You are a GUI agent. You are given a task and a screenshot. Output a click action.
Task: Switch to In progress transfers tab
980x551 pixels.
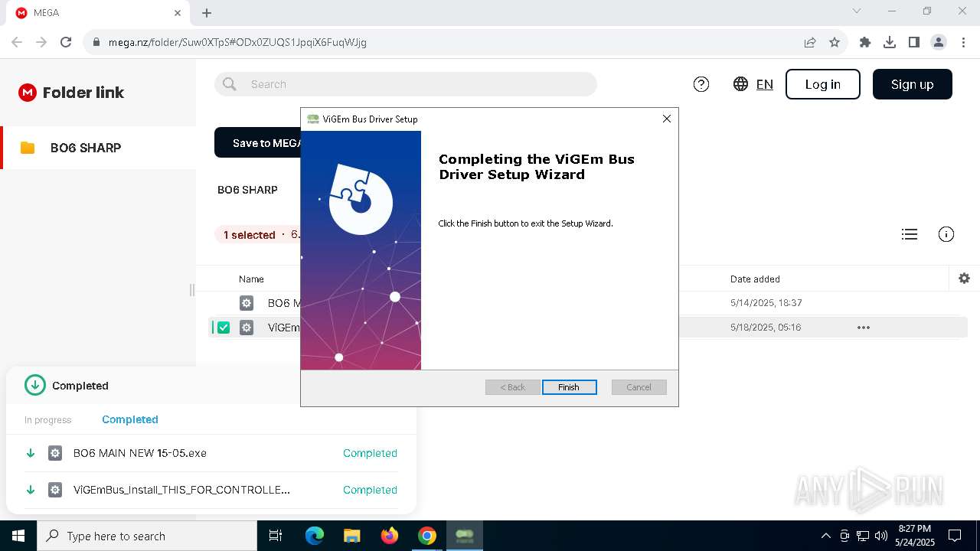point(47,420)
